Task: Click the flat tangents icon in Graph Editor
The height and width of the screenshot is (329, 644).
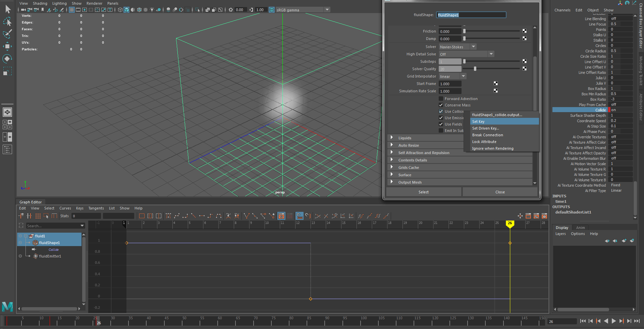Action: tap(202, 216)
